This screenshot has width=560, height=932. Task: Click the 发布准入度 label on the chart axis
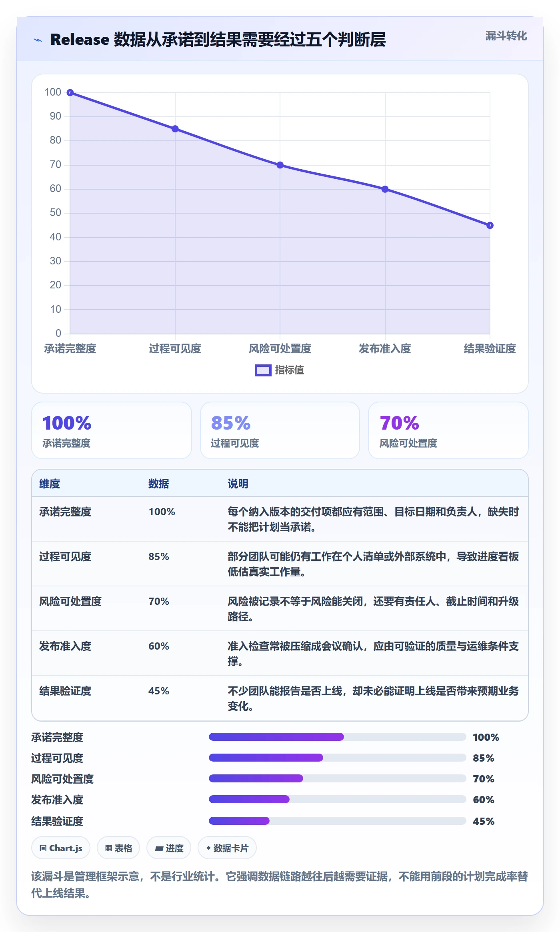(385, 348)
